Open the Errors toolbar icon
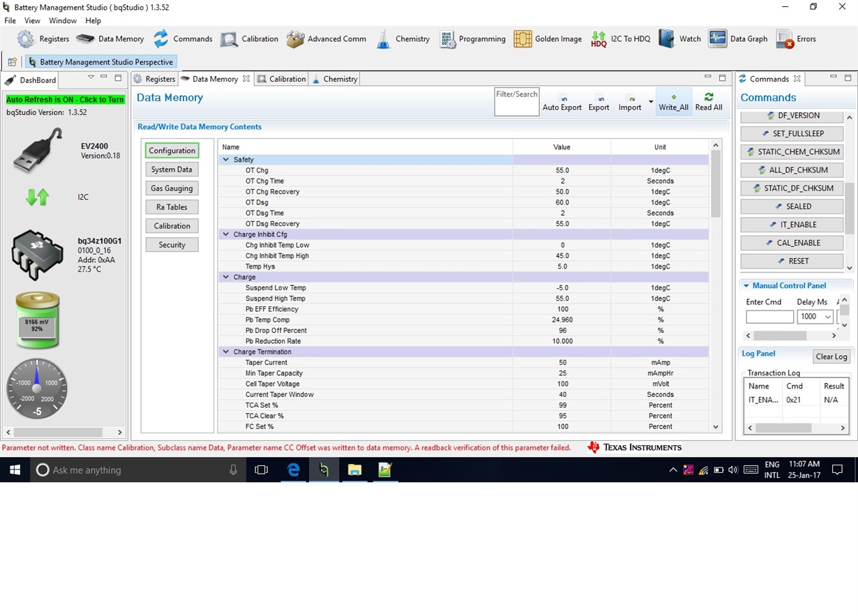This screenshot has height=616, width=858. coord(785,39)
